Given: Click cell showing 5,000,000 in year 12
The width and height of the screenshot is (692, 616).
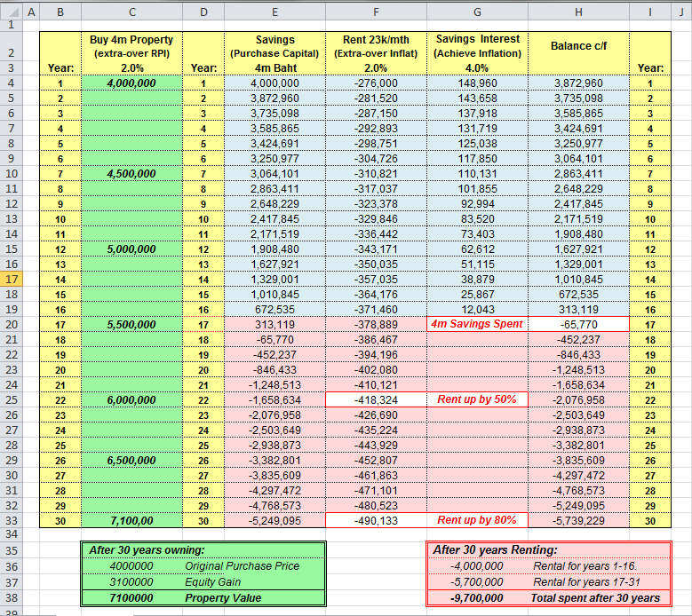Looking at the screenshot, I should 131,249.
